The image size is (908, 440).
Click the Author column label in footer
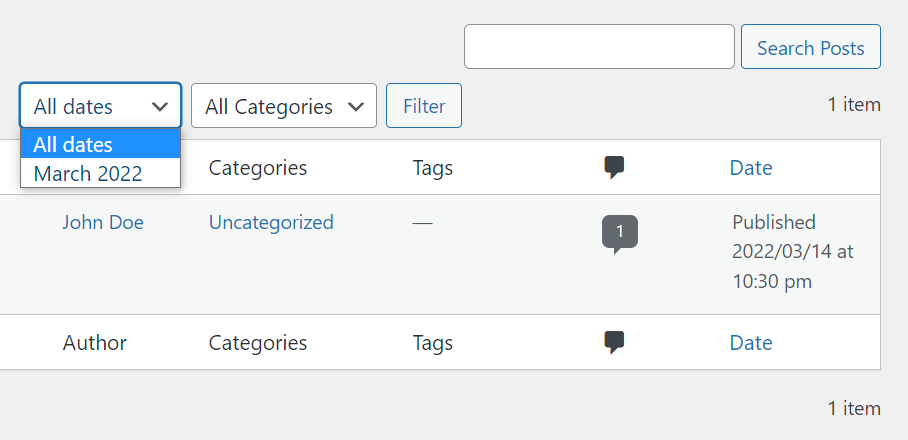click(x=95, y=343)
